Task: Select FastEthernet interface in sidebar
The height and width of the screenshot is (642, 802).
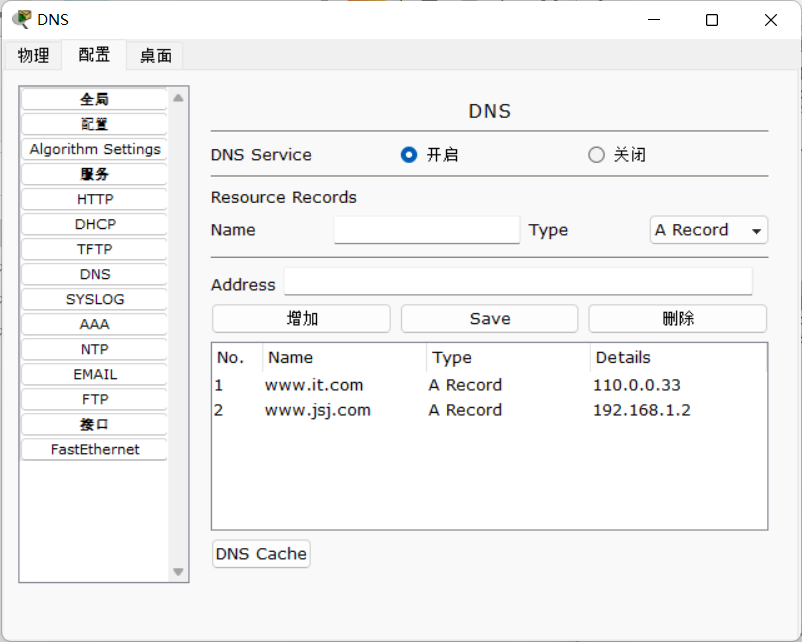Action: click(95, 449)
